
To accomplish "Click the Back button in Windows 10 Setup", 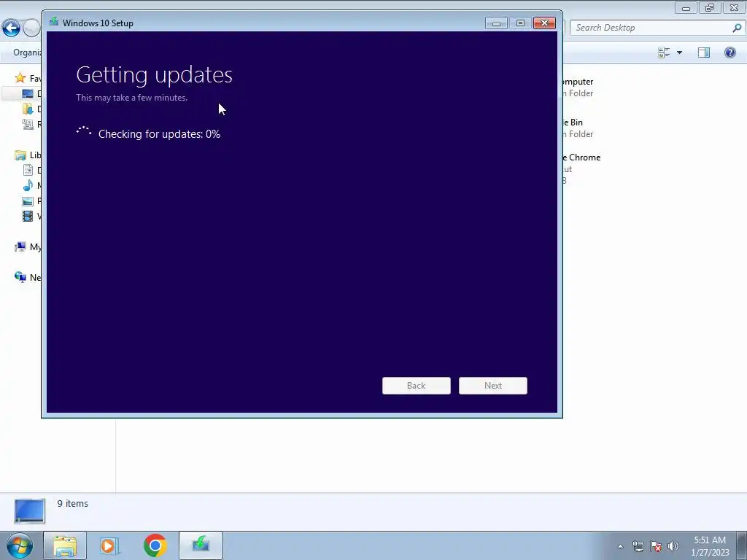I will point(416,385).
